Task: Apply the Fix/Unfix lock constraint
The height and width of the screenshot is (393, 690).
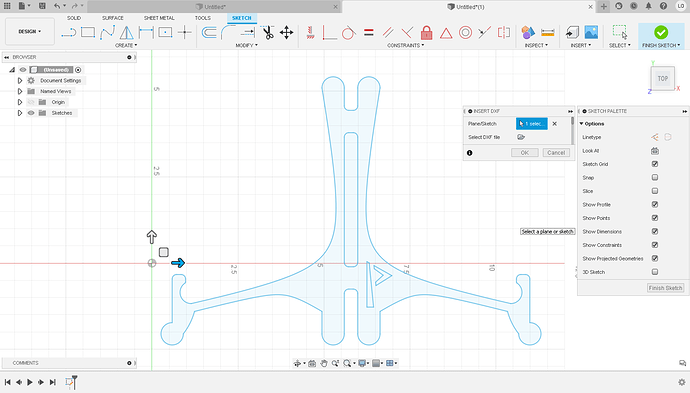Action: [426, 33]
